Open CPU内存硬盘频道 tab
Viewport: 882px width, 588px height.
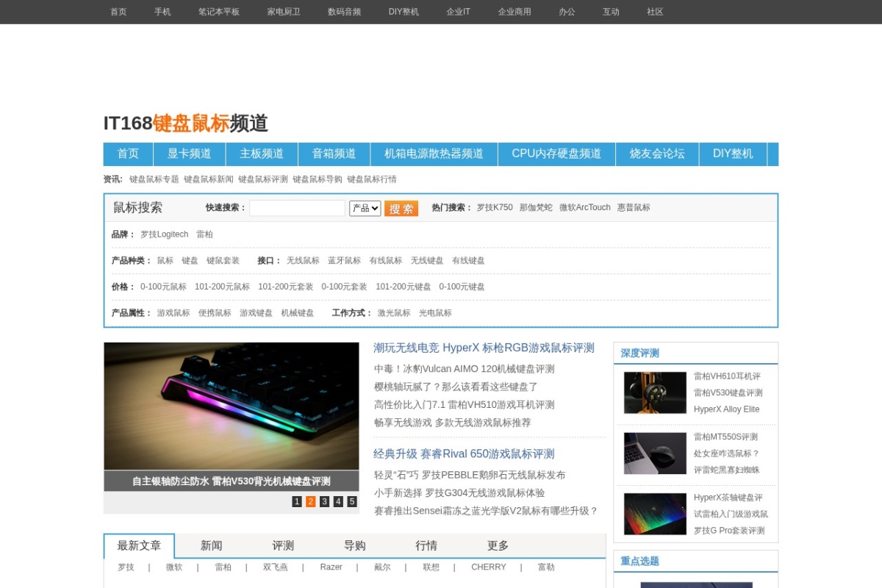click(x=556, y=154)
